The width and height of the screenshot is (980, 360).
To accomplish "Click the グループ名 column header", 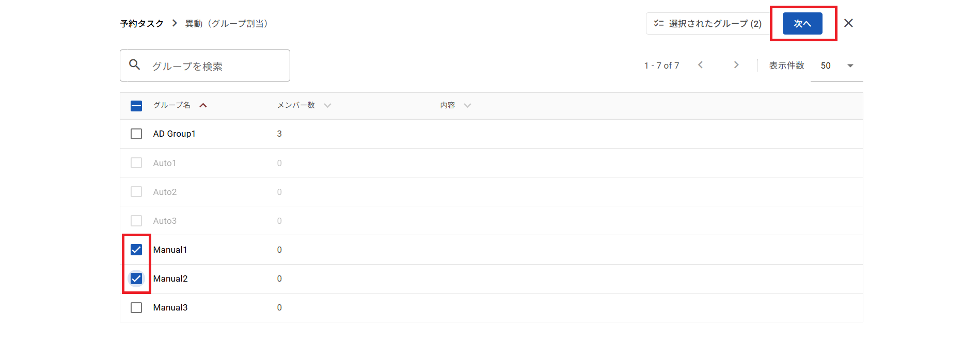I will [171, 105].
